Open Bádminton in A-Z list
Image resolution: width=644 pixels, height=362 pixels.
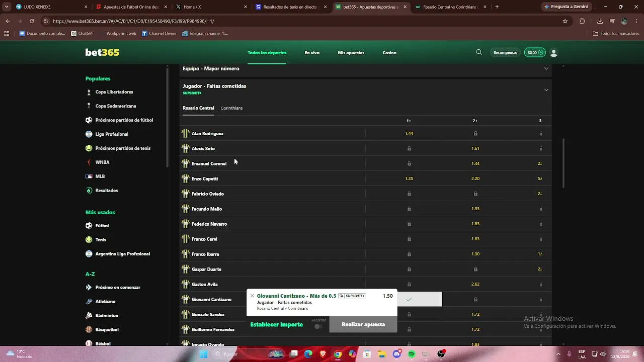(107, 316)
